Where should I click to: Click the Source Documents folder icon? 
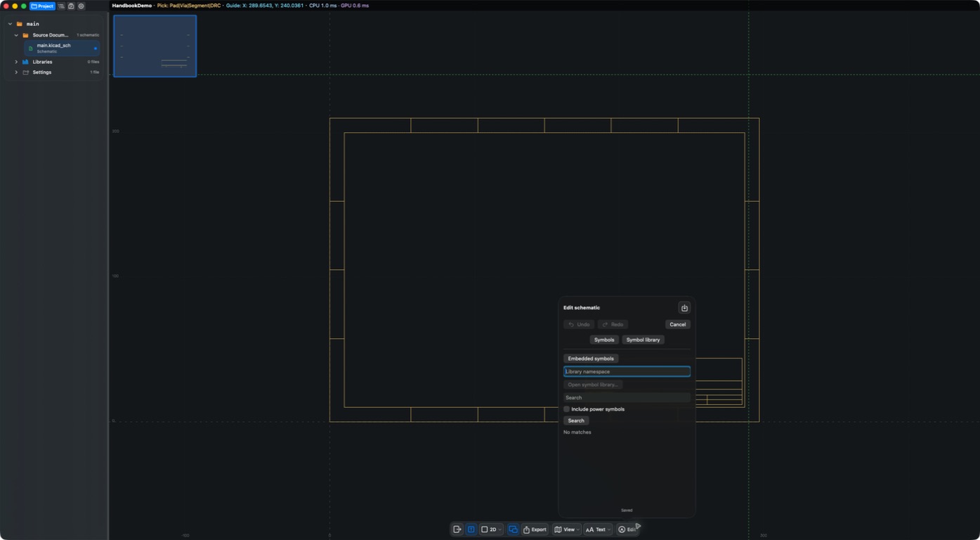(26, 35)
